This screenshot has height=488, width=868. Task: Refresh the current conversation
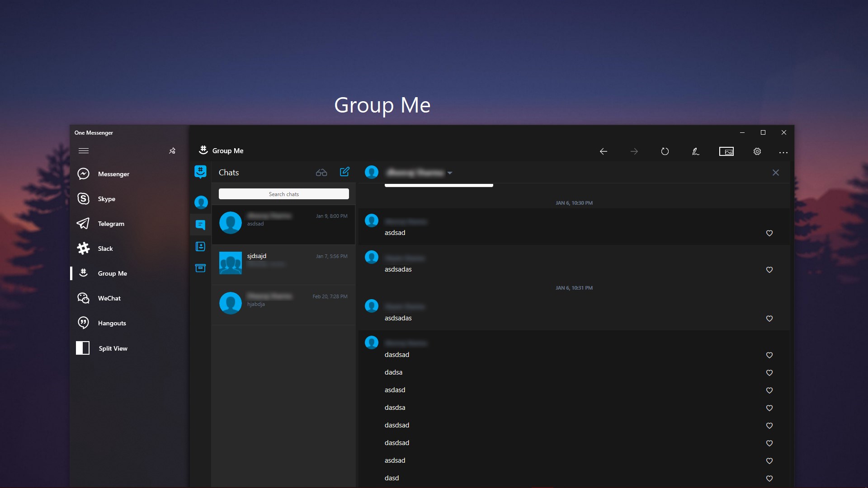(x=665, y=151)
